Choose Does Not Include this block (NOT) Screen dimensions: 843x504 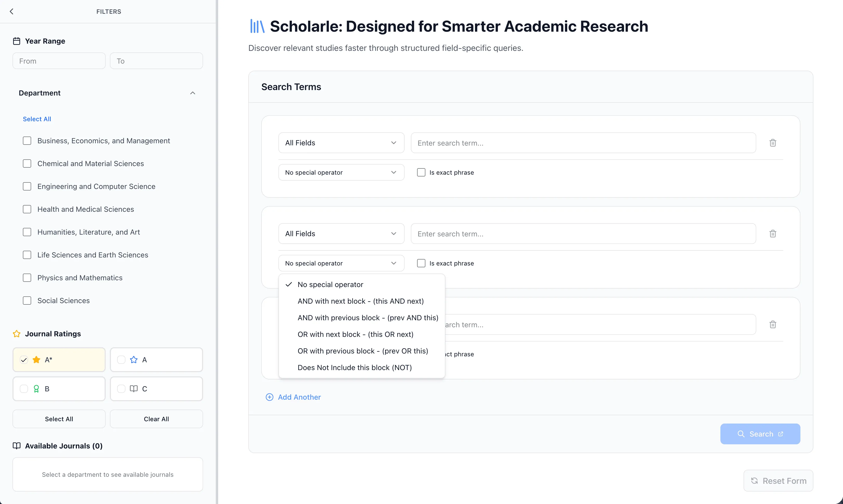(x=362, y=368)
